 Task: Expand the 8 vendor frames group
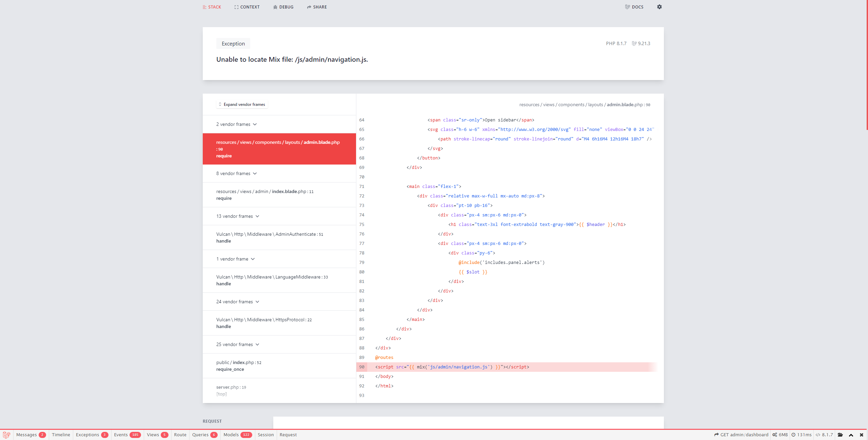[236, 173]
